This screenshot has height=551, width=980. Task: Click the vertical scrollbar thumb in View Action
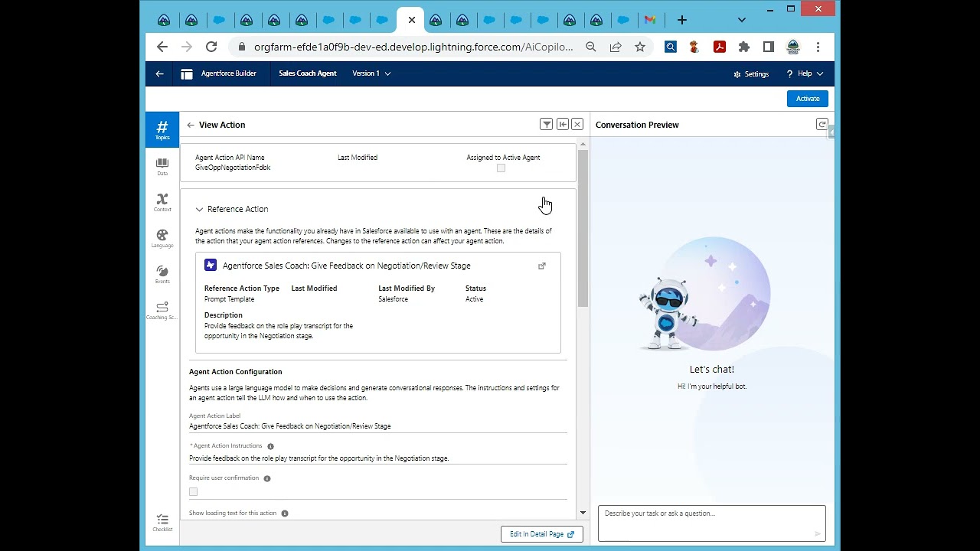coord(583,228)
